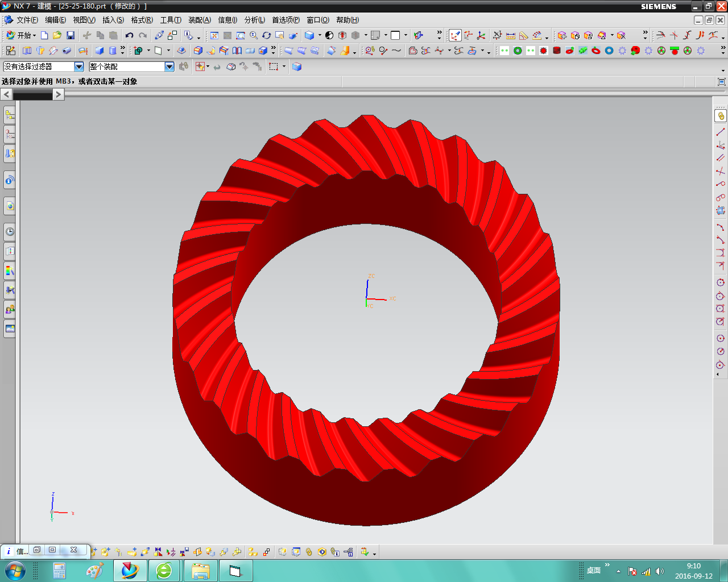Click the left arrow tab scroll button
The width and height of the screenshot is (728, 582).
tap(6, 94)
